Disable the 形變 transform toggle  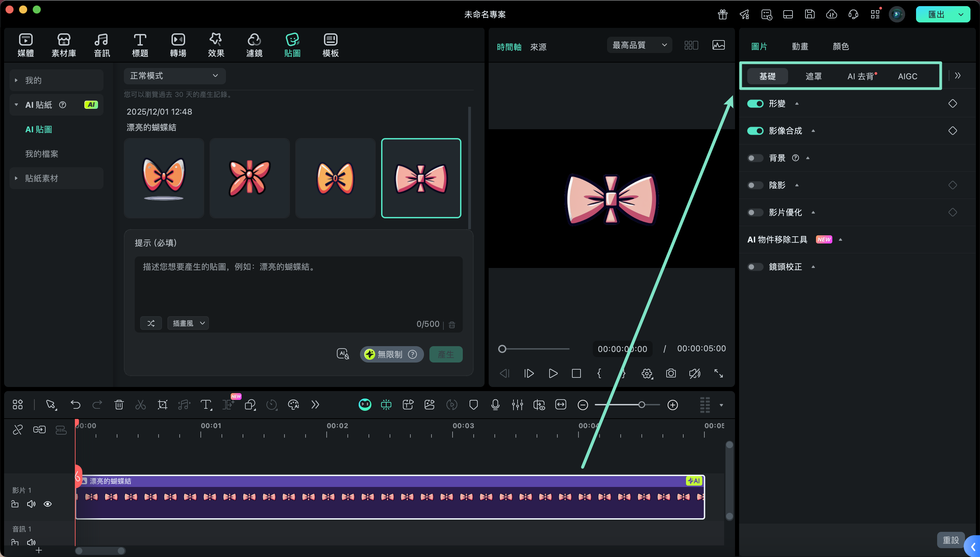coord(755,104)
